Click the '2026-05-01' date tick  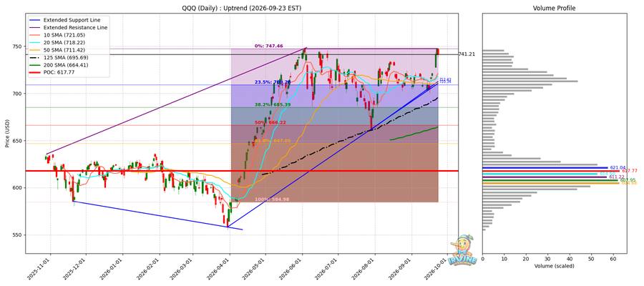(x=255, y=267)
